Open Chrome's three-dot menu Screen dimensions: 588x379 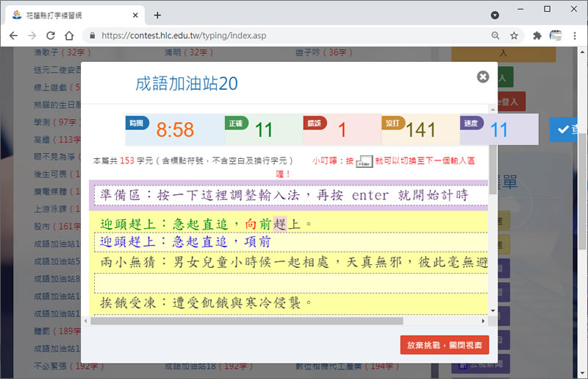[576, 35]
